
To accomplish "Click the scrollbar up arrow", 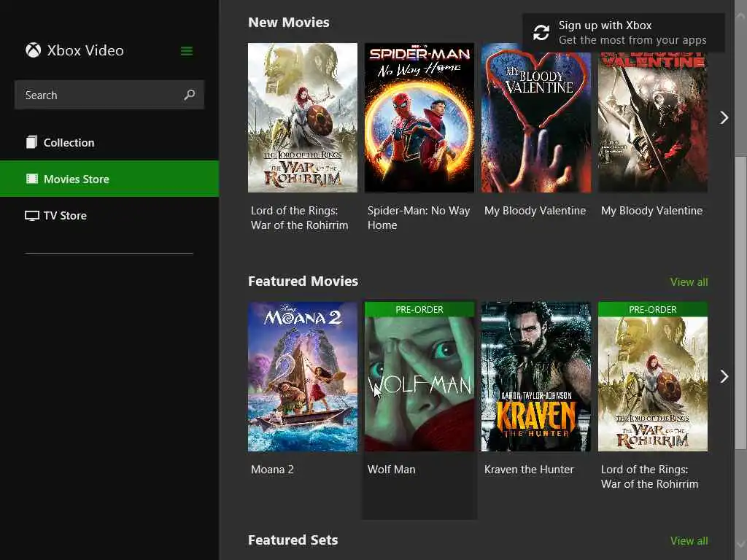I will click(740, 15).
